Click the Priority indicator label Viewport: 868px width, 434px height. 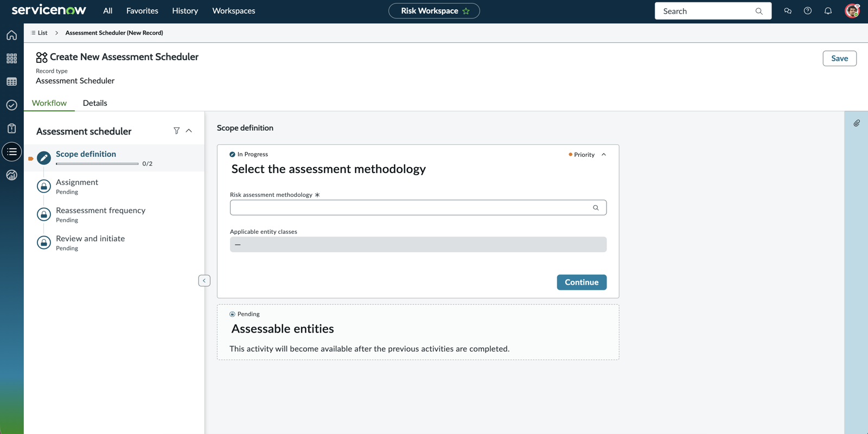tap(584, 155)
